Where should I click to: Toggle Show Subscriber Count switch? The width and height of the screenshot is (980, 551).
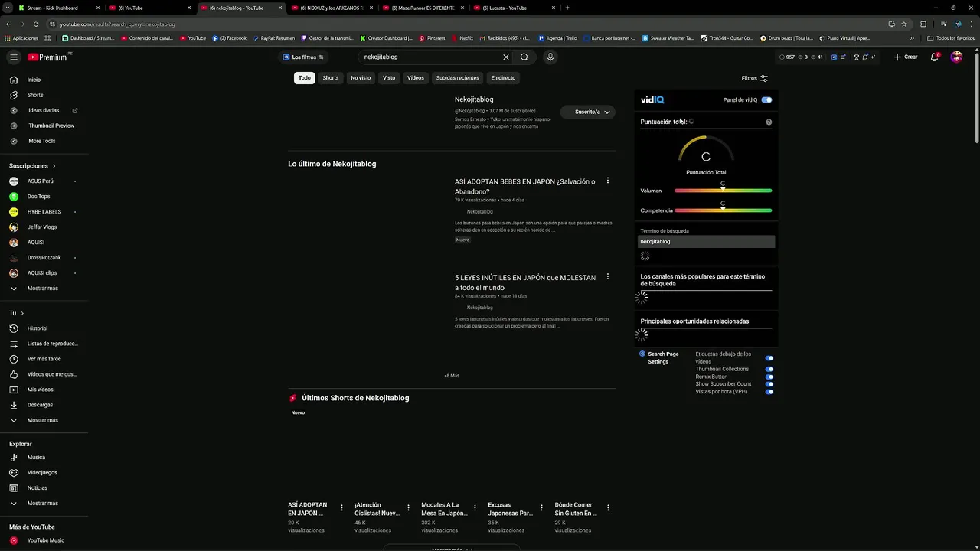(x=769, y=384)
